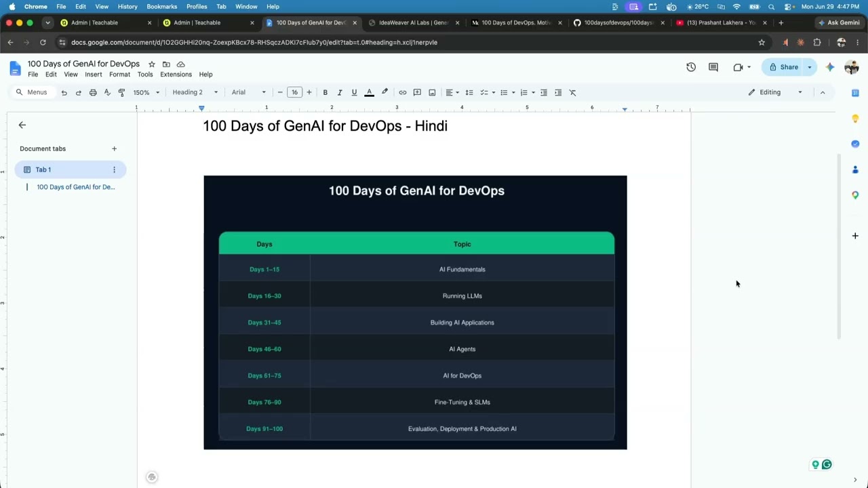868x488 pixels.
Task: Select Tab 1 in document tabs
Action: (70, 169)
